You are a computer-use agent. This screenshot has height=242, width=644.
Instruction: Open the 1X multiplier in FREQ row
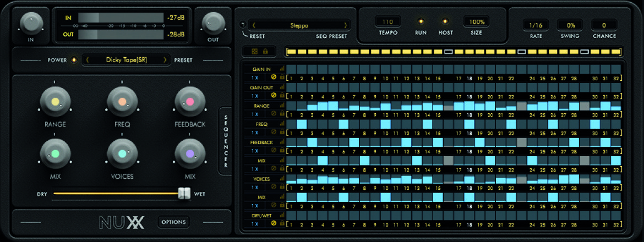pos(255,133)
